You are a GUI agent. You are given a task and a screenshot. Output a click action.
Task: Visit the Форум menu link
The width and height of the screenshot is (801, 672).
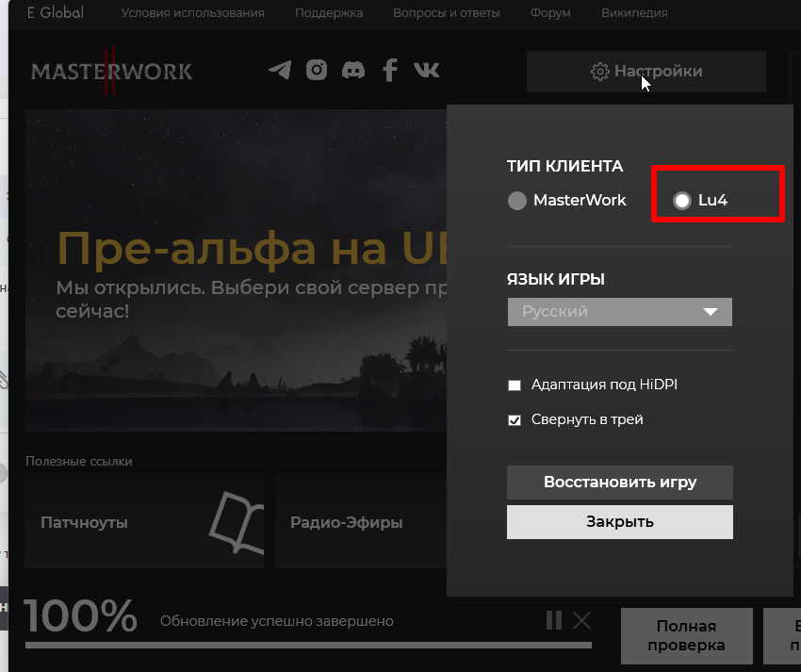(x=550, y=13)
